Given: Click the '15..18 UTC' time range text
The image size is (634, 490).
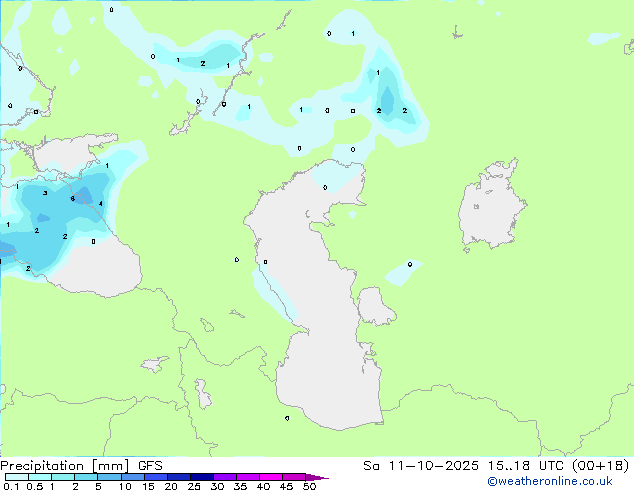Looking at the screenshot, I should coord(525,466).
